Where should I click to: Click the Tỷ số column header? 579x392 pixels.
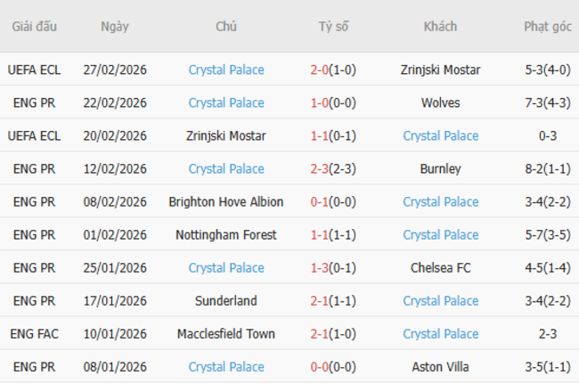coord(334,27)
